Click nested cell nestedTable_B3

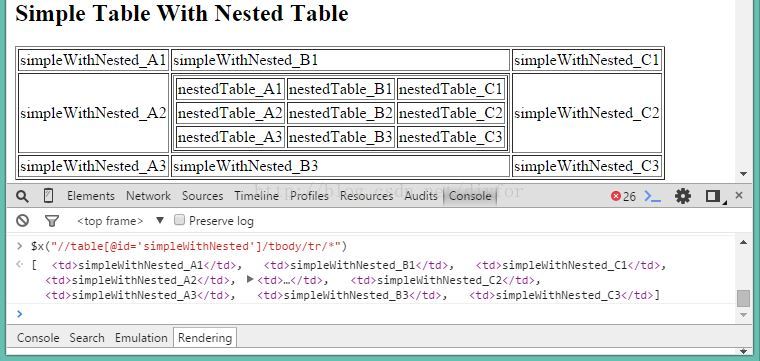click(340, 137)
